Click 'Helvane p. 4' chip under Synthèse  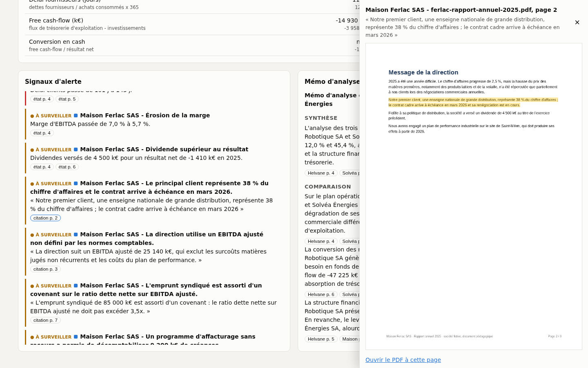coord(321,173)
